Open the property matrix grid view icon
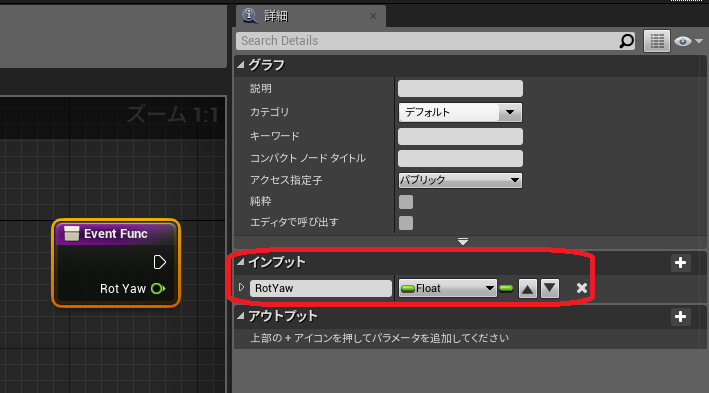 (x=657, y=41)
